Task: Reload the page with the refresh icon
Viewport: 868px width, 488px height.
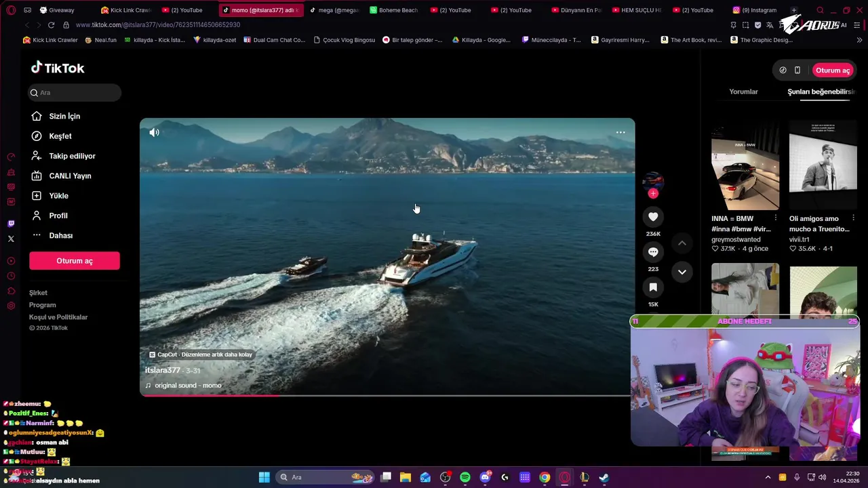Action: [x=51, y=25]
